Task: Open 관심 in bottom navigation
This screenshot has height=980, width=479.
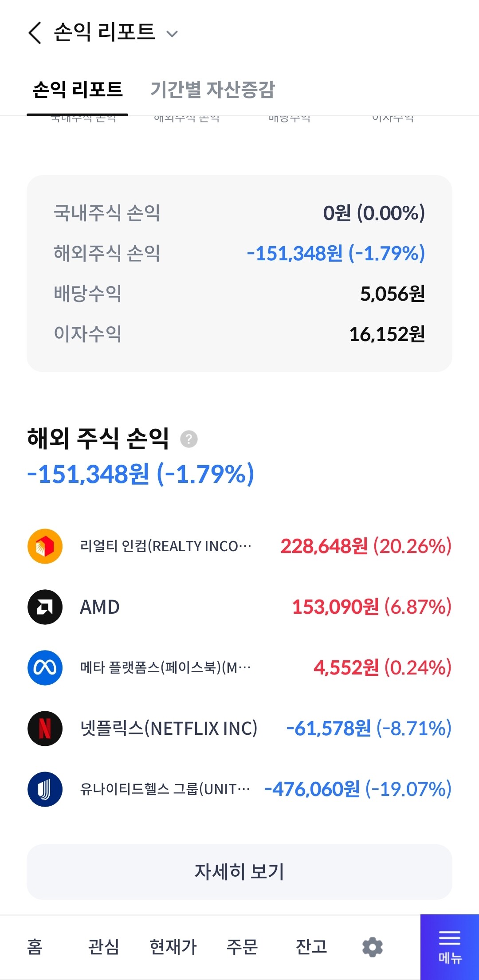Action: [x=103, y=947]
